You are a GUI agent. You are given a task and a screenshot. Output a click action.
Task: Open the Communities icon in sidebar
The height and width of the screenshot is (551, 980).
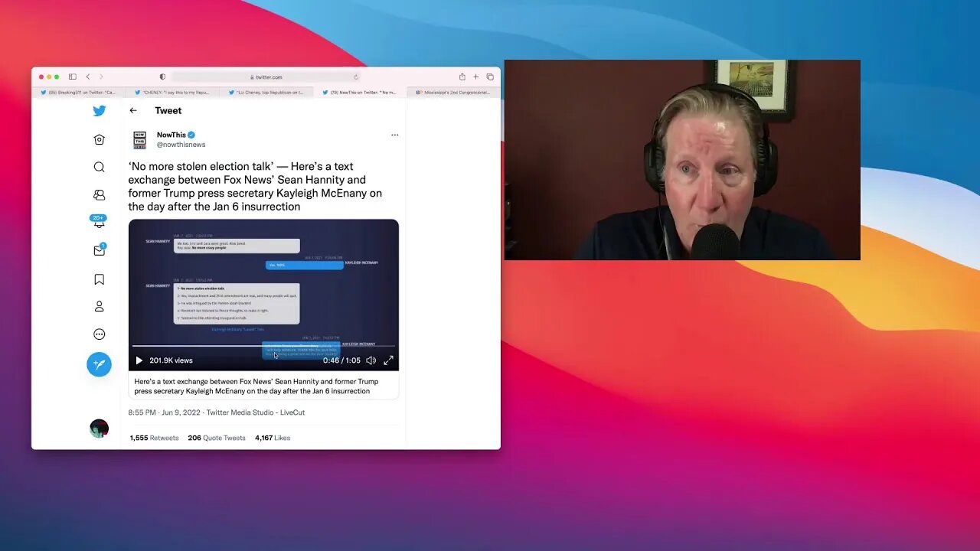99,195
